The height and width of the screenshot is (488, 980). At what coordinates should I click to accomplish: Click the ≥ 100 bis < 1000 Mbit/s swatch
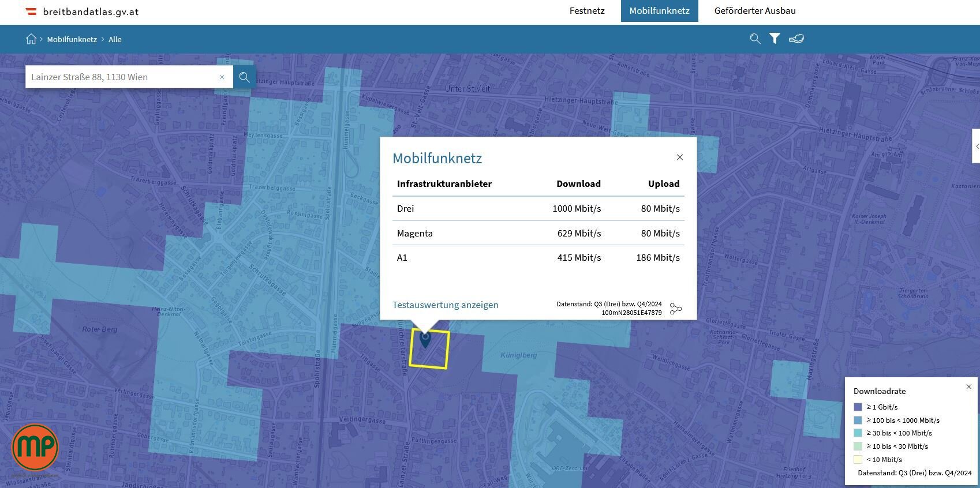pyautogui.click(x=858, y=420)
